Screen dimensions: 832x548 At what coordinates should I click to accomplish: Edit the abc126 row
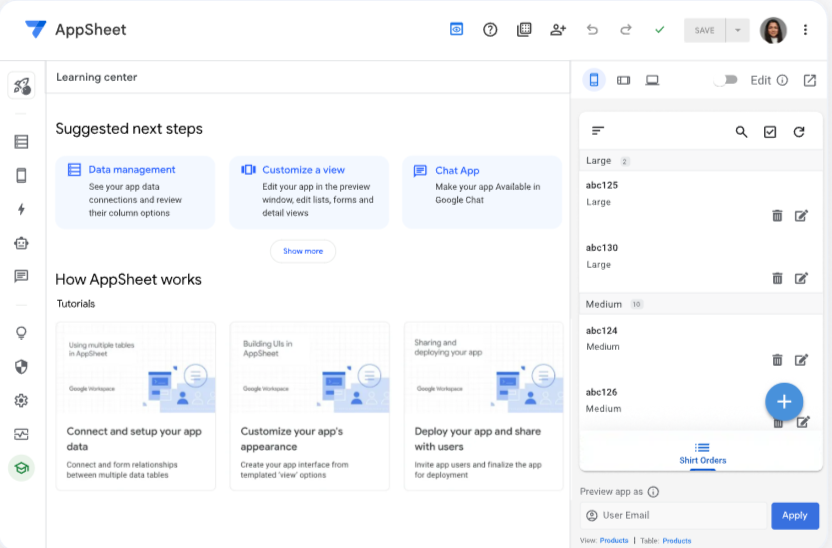point(803,422)
